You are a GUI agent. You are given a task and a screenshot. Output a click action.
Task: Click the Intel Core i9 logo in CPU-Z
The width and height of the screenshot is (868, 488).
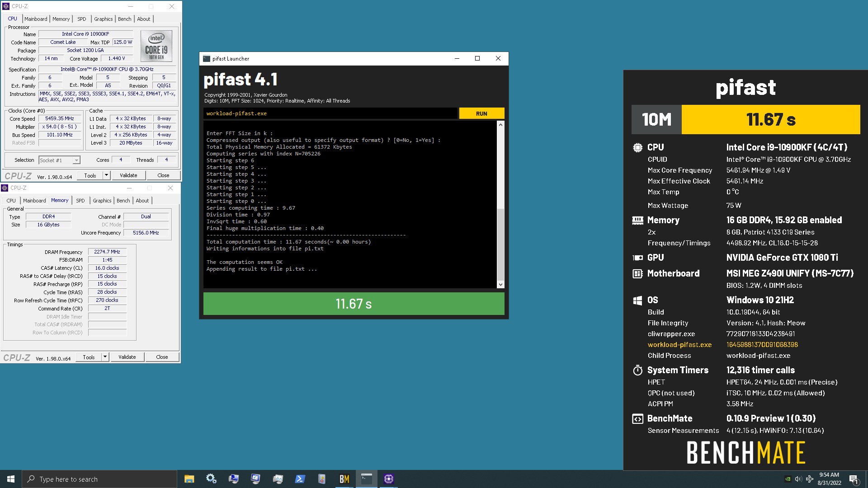pyautogui.click(x=156, y=46)
